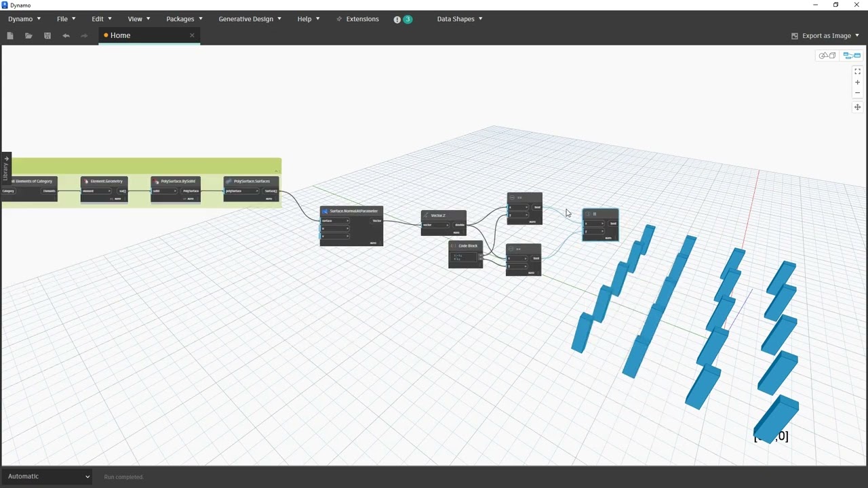Click the surface input port on Surface.NormalAtParameter

point(335,221)
